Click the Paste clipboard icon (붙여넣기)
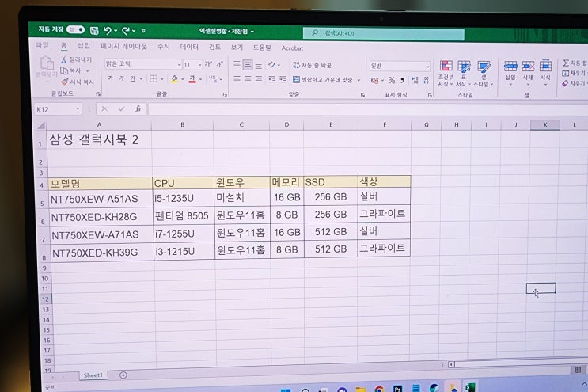 click(x=47, y=64)
